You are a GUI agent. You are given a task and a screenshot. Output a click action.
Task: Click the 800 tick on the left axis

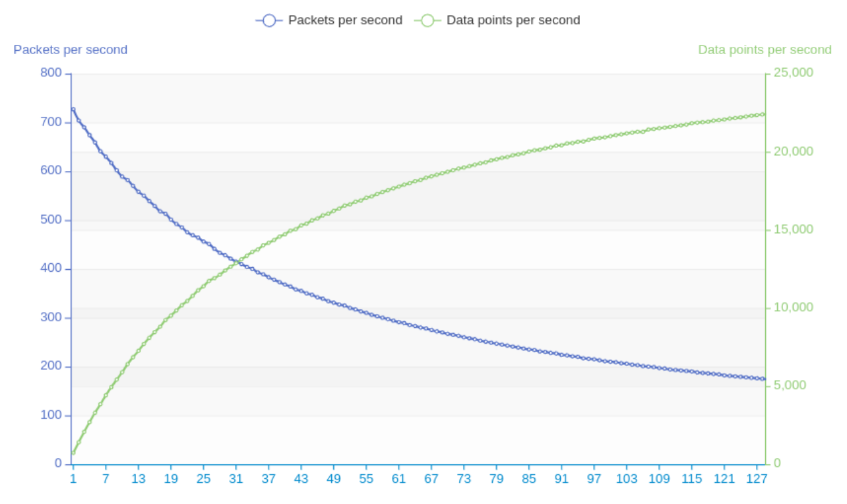coord(51,73)
